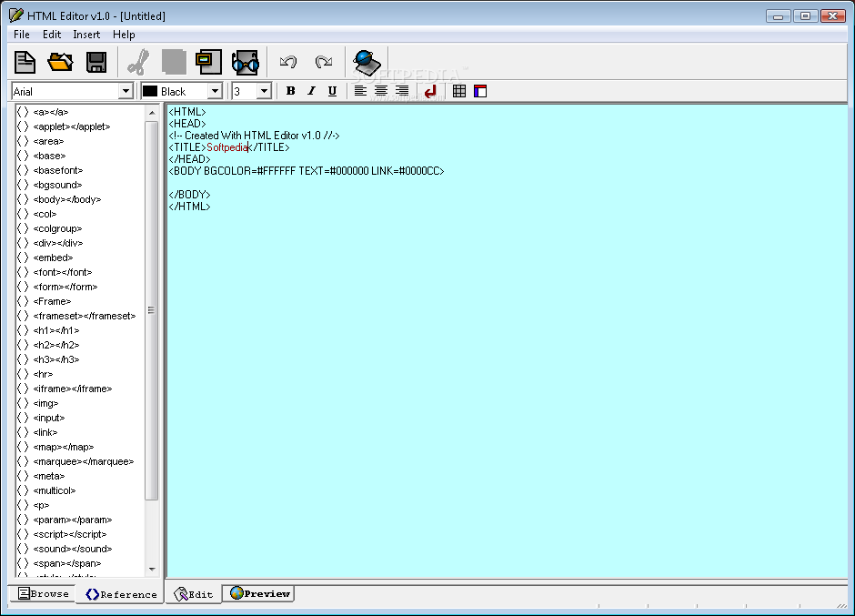Insert frame layout icon
This screenshot has width=855, height=616.
(480, 91)
